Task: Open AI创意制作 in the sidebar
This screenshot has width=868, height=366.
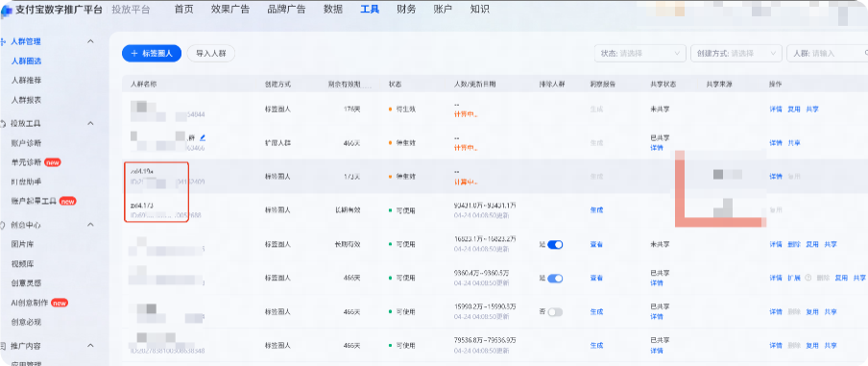Action: (30, 303)
